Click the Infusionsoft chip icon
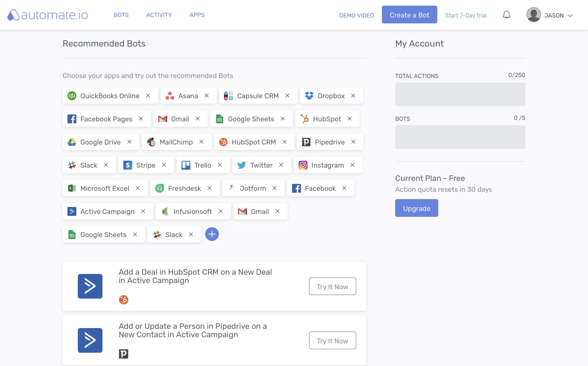 (x=165, y=211)
